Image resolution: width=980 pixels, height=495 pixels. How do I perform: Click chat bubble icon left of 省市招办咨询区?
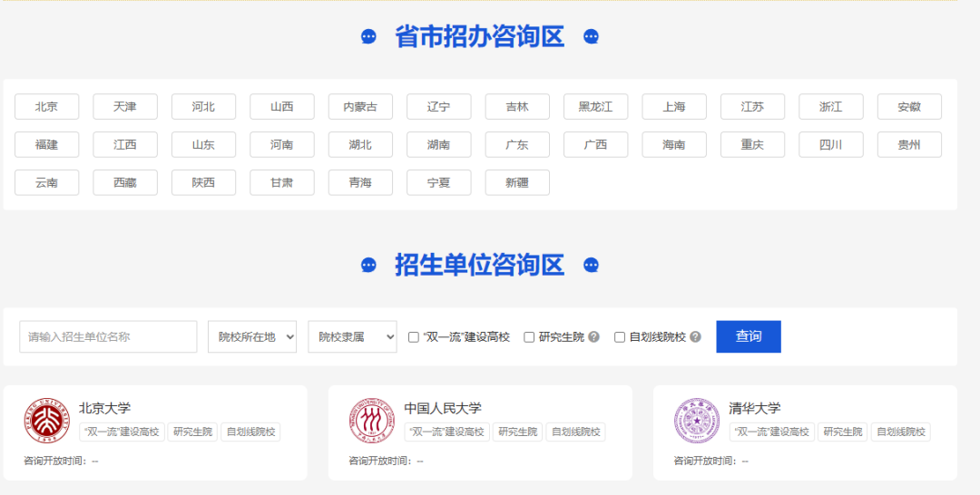click(368, 37)
